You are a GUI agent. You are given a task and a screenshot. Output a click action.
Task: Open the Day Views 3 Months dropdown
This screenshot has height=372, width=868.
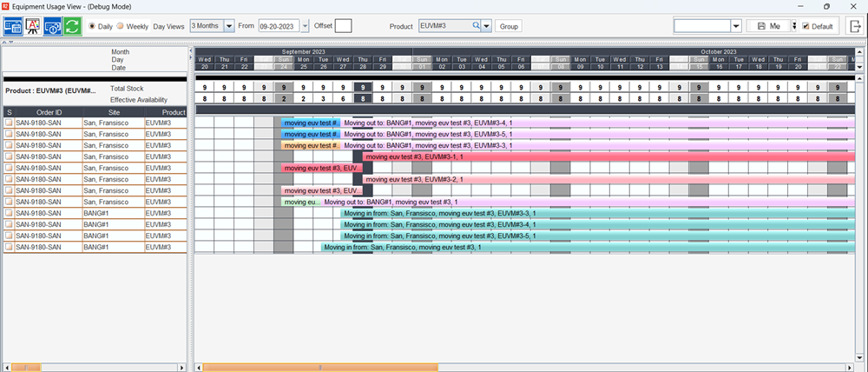click(x=230, y=26)
